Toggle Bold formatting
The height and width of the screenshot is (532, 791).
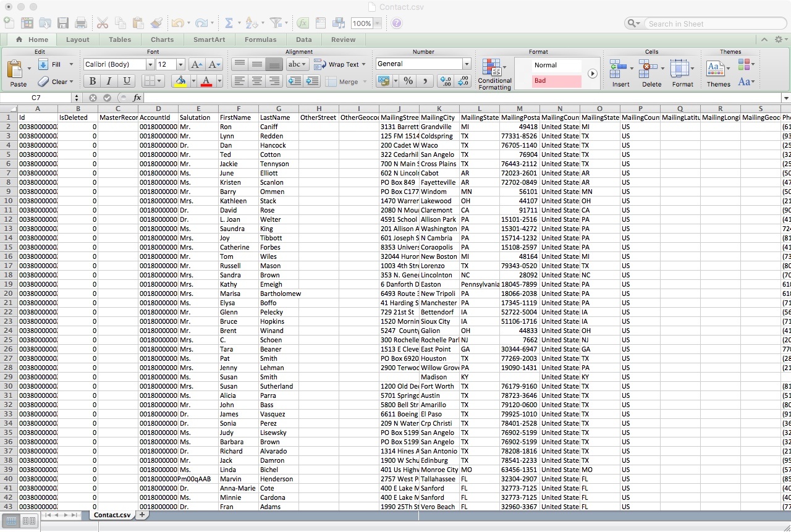pos(92,81)
